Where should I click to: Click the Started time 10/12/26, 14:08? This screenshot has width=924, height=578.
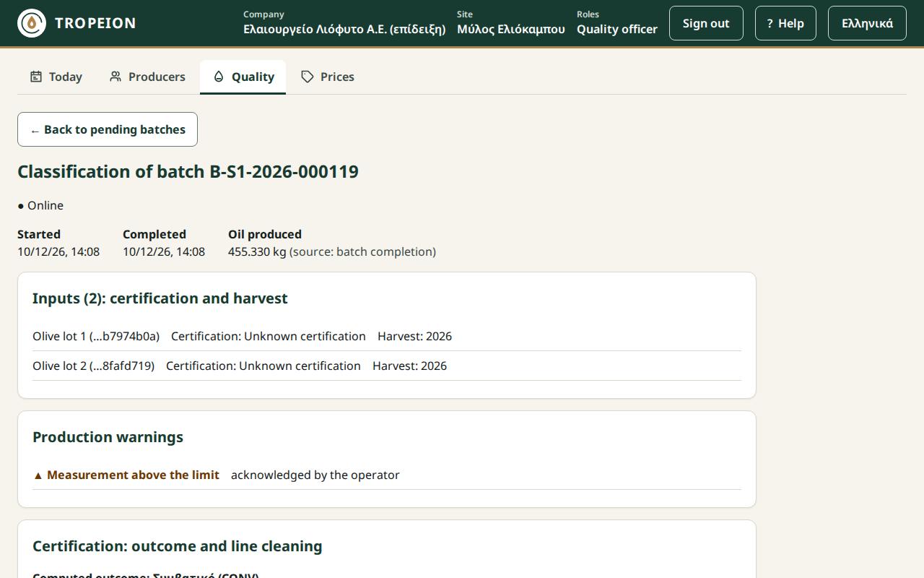(58, 251)
